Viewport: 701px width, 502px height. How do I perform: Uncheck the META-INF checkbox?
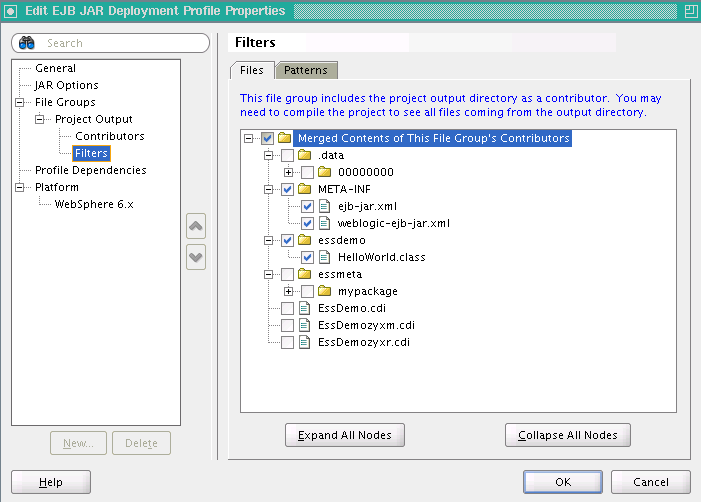click(287, 189)
